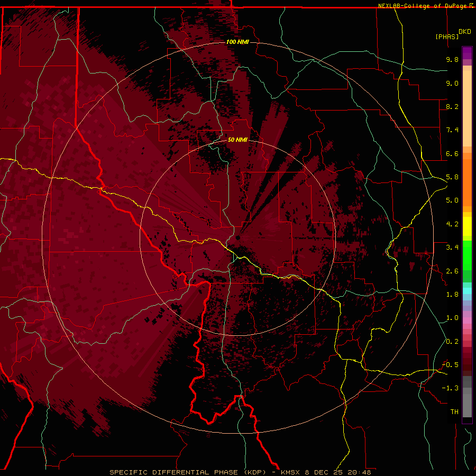Select the orange segment of the color bar
This screenshot has height=476, width=476.
(467, 182)
